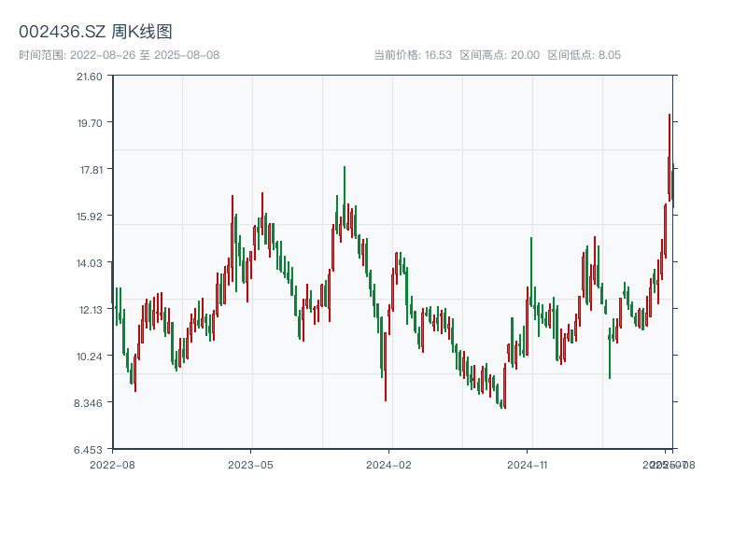Click the current price label 当前价格: 16.53

coord(413,55)
